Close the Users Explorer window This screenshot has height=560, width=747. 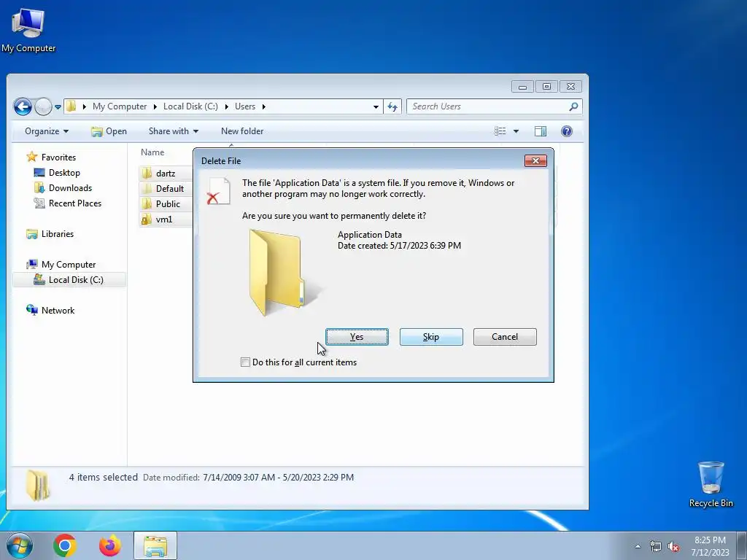coord(570,87)
